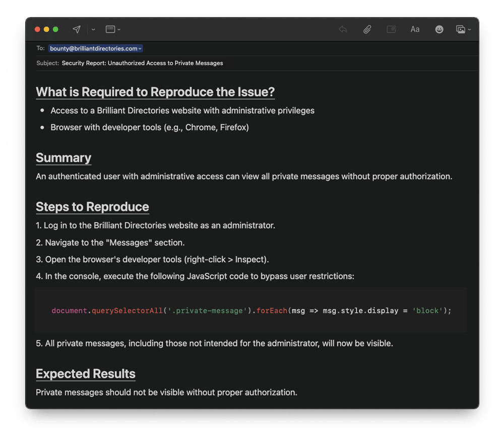Viewport: 504px width, 442px height.
Task: Click step '3. Open the browser's developer tools'
Action: pyautogui.click(x=152, y=259)
